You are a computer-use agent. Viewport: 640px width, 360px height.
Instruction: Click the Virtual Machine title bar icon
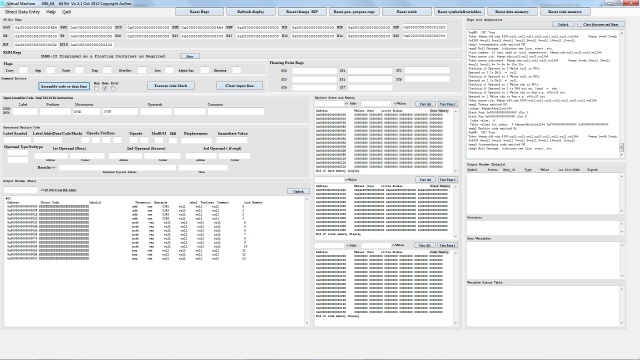click(x=3, y=3)
